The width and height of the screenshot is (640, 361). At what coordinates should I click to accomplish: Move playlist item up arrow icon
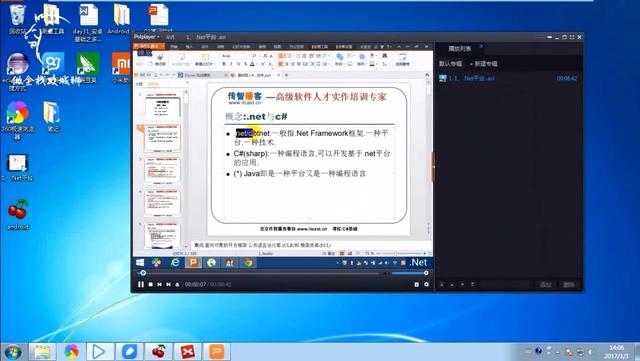[452, 284]
